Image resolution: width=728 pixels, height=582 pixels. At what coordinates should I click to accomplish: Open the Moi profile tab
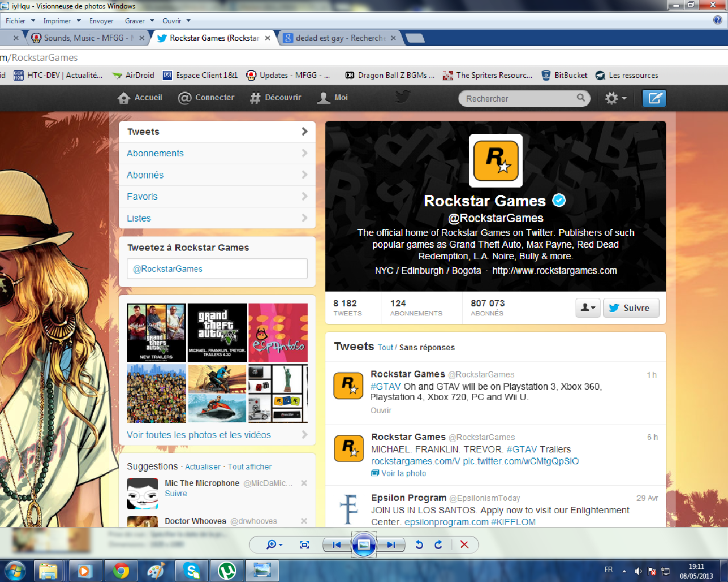pyautogui.click(x=333, y=98)
